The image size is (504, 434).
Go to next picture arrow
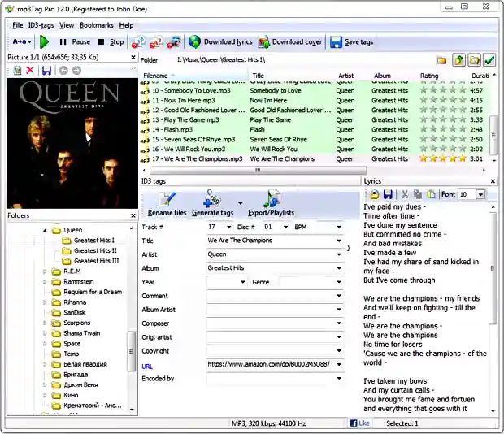[x=76, y=71]
